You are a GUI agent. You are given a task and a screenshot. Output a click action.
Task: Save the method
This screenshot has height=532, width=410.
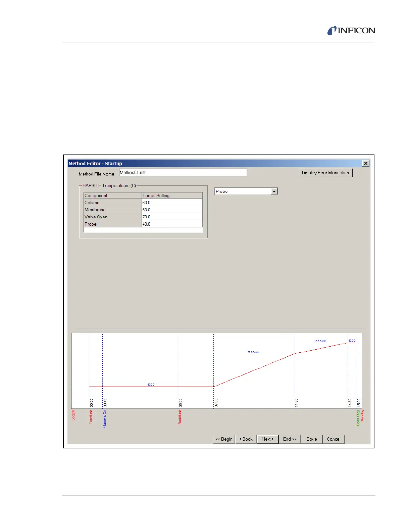[312, 439]
